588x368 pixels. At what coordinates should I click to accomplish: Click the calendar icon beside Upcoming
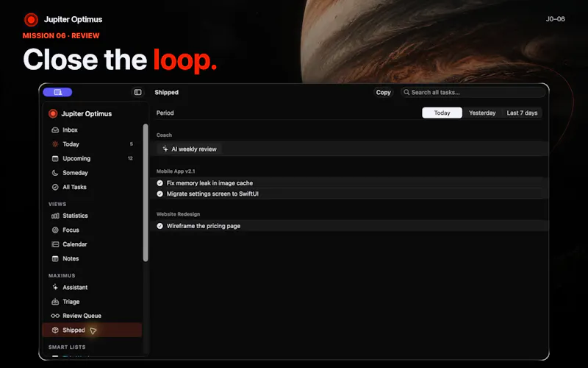[55, 158]
